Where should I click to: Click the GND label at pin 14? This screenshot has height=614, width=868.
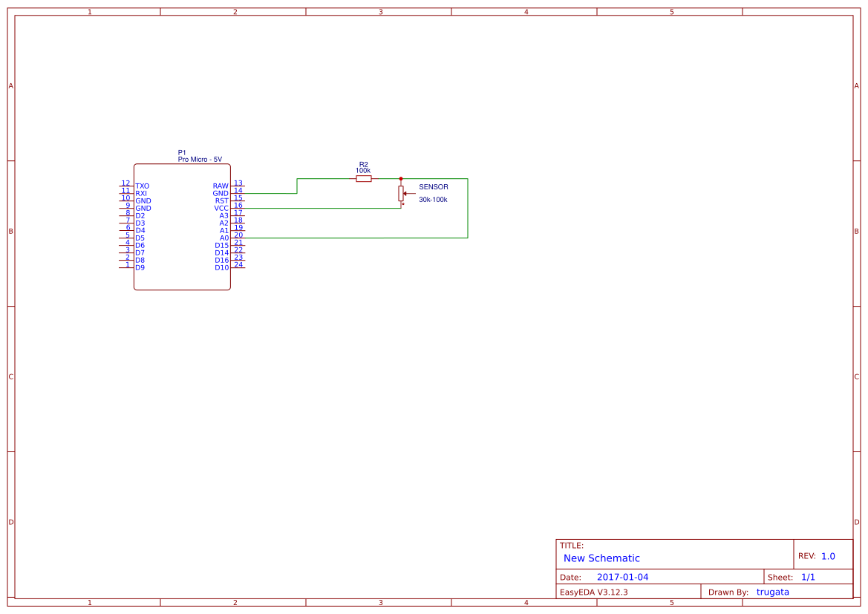[x=221, y=194]
